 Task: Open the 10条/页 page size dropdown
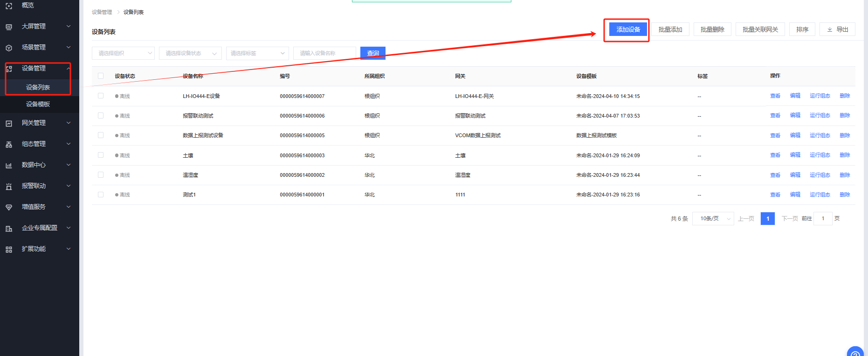click(x=713, y=218)
